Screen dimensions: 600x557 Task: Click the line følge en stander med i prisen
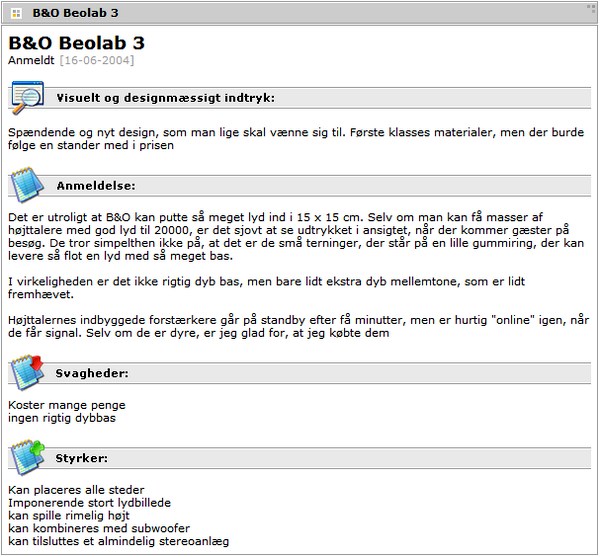coord(91,145)
